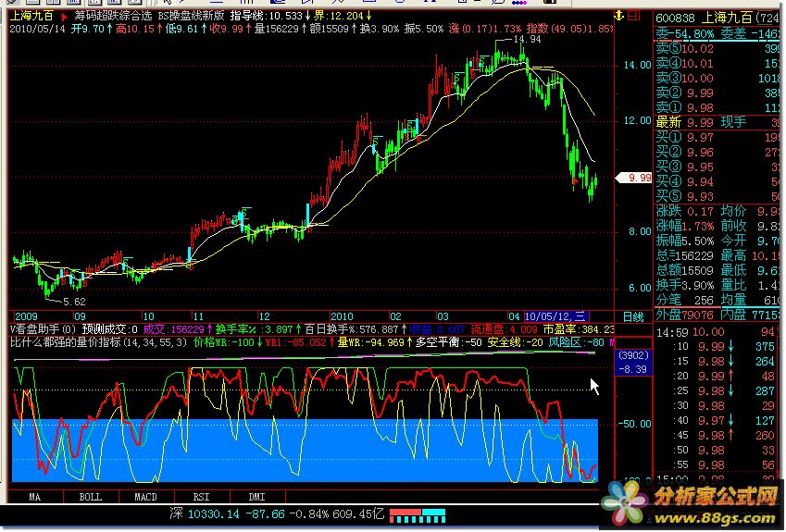Click the red 9.99 current price tag
The width and height of the screenshot is (786, 532).
[639, 178]
